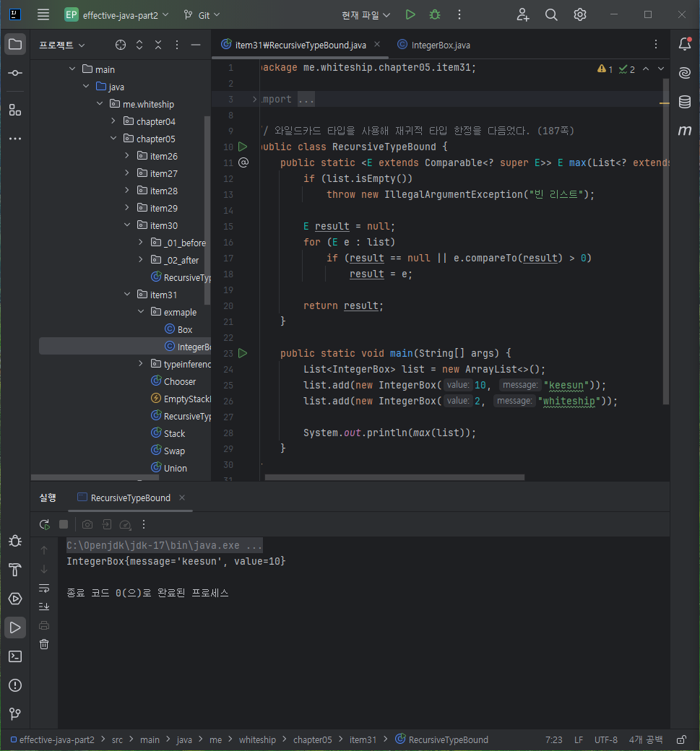Click the Debug bug icon in top toolbar
This screenshot has width=700, height=751.
coord(435,15)
